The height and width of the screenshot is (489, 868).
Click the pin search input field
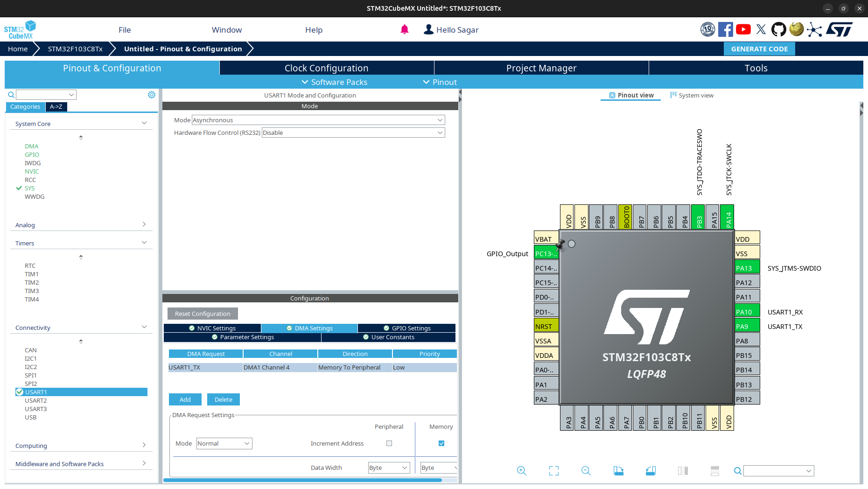(x=778, y=471)
